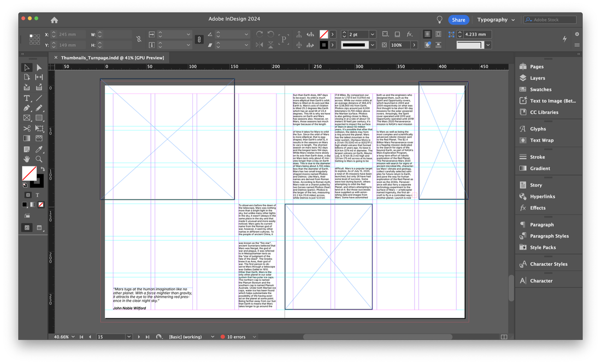Open the Paragraph Styles panel
This screenshot has height=364, width=601.
tap(549, 236)
